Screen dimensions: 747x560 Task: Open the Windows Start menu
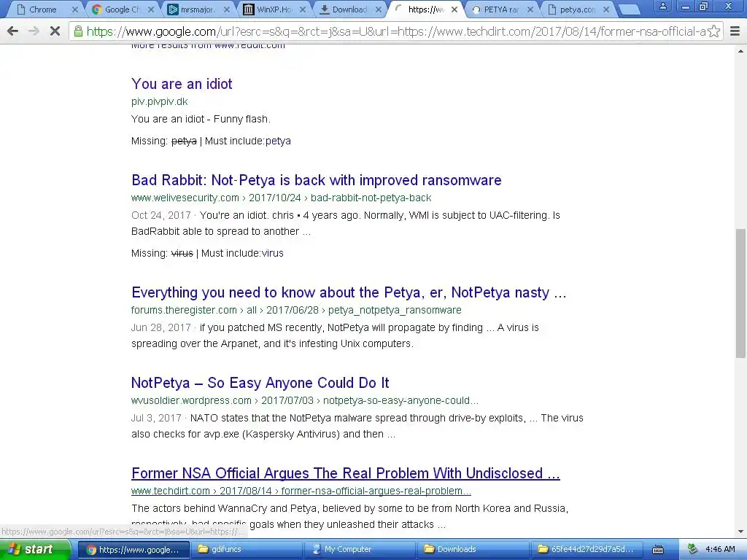pyautogui.click(x=35, y=550)
